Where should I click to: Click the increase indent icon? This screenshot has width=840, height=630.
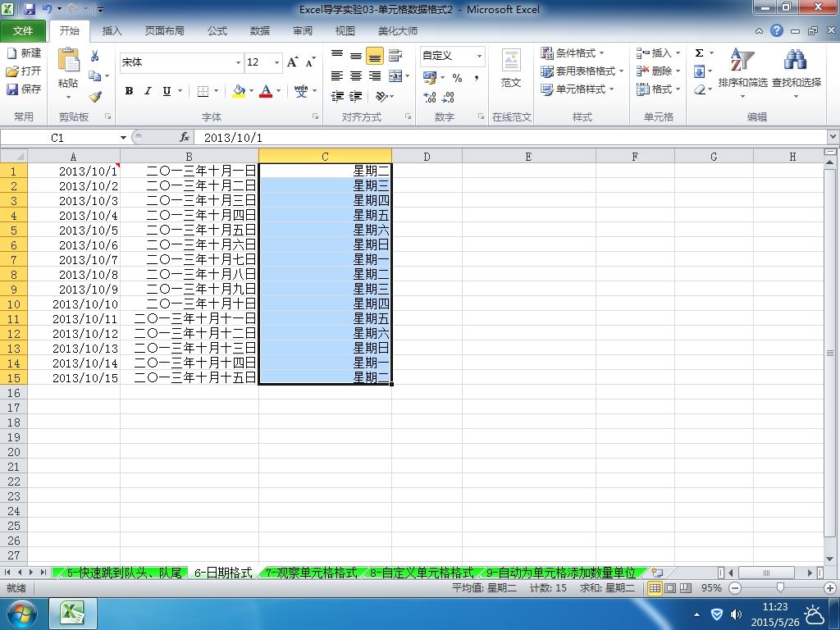[356, 97]
